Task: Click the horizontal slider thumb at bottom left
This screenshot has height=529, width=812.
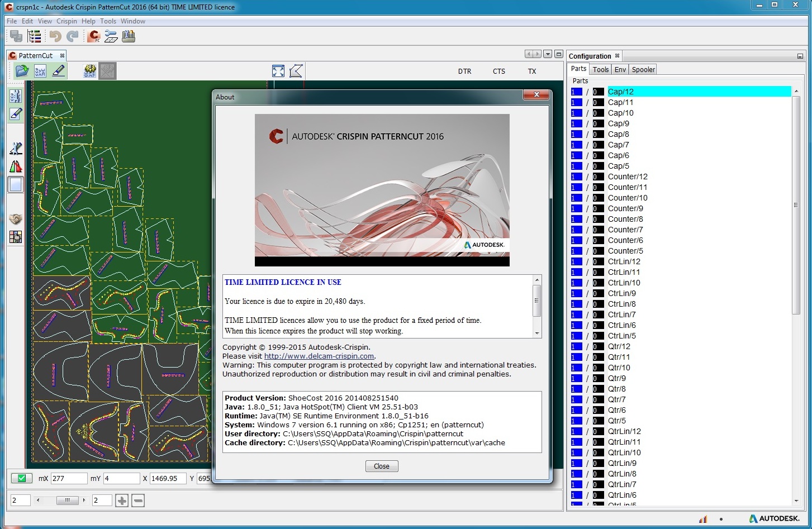Action: click(x=68, y=501)
